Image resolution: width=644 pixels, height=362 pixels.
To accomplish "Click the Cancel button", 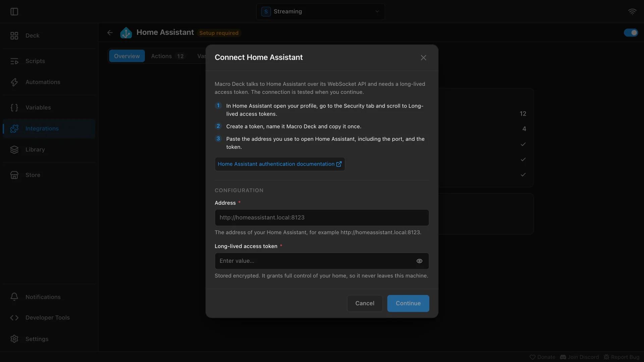I will pos(365,303).
